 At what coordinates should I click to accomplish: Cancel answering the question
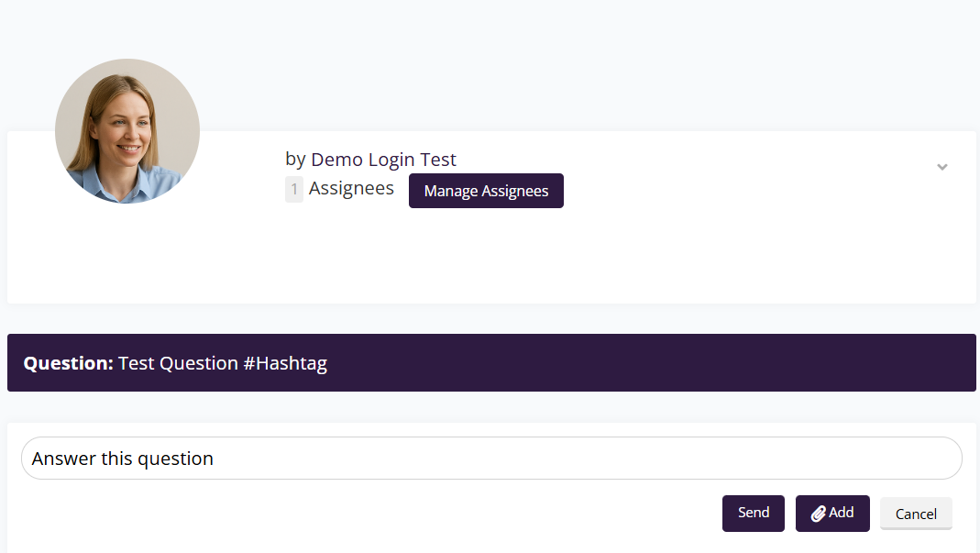[916, 514]
